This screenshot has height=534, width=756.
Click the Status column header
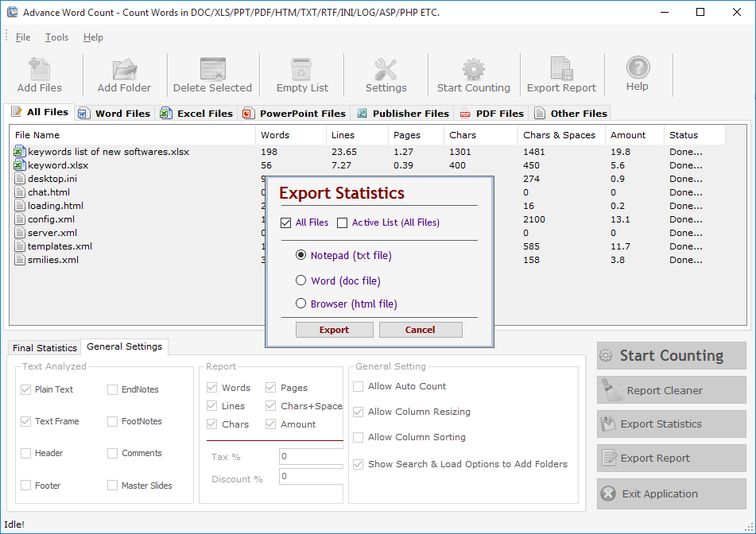[694, 135]
